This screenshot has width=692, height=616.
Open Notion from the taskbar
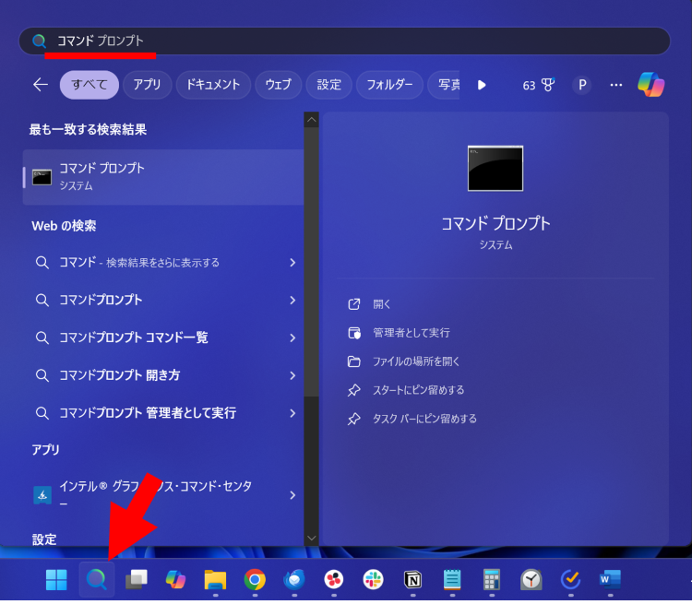point(412,579)
